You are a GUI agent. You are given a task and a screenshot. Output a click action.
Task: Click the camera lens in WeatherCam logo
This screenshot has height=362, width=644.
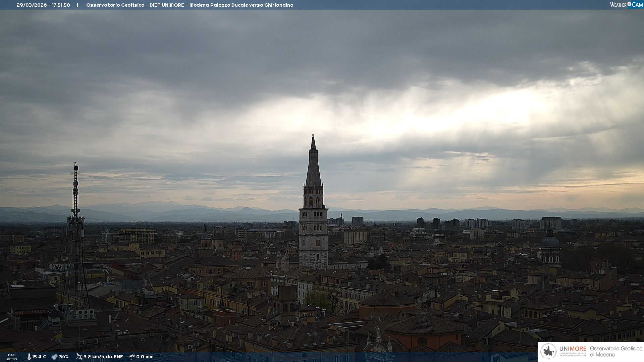[629, 4]
